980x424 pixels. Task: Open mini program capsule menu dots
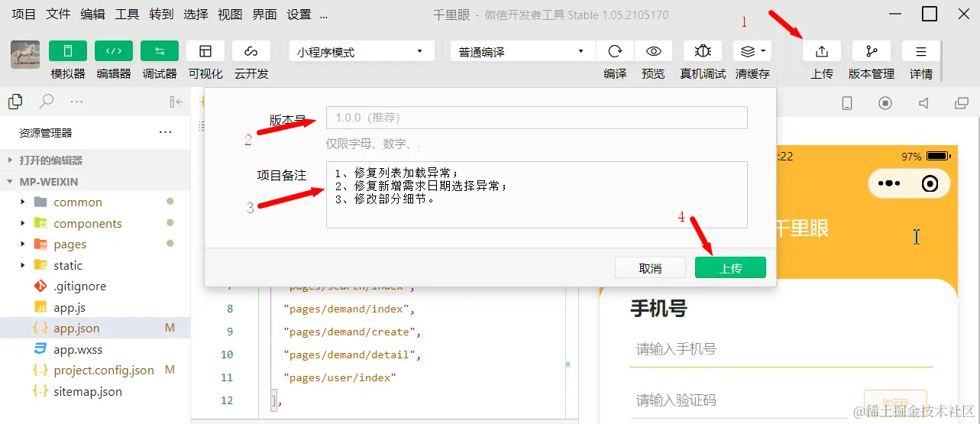click(890, 183)
